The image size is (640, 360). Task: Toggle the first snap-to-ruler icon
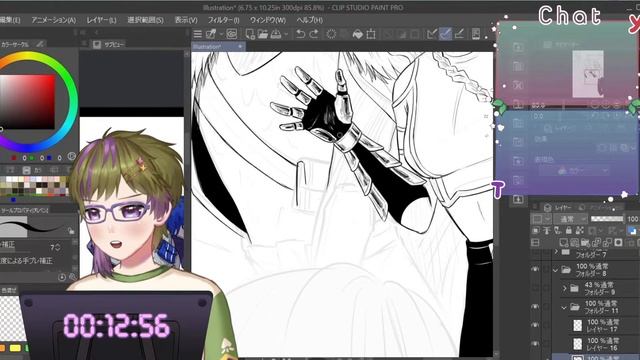click(431, 34)
